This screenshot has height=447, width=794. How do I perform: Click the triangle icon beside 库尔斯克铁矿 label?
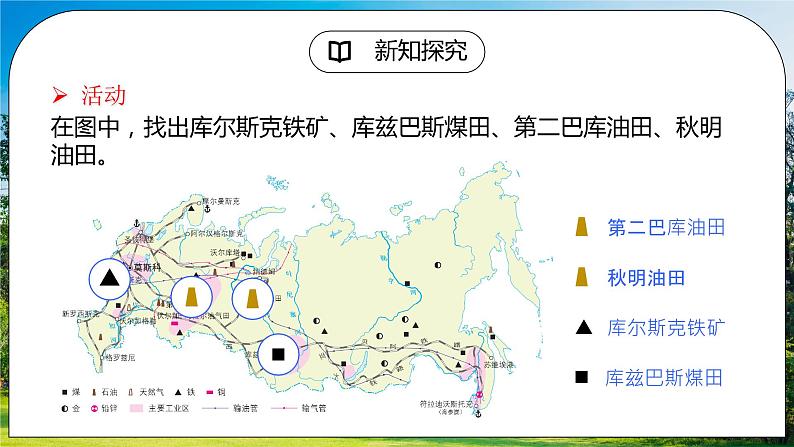[583, 328]
